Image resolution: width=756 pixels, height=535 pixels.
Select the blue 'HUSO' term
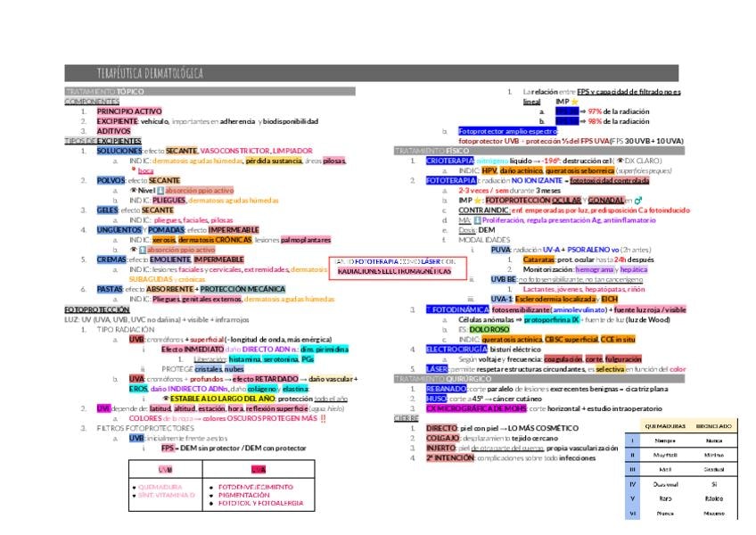click(x=436, y=399)
